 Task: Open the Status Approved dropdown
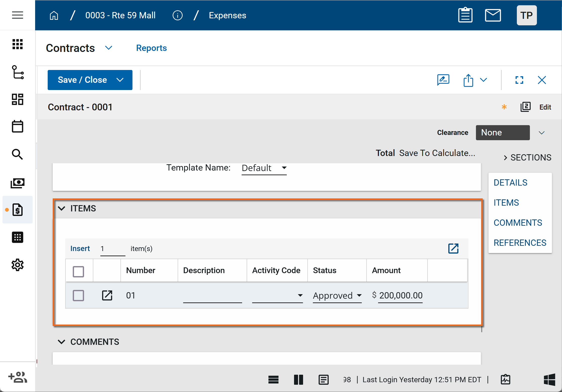coord(337,295)
